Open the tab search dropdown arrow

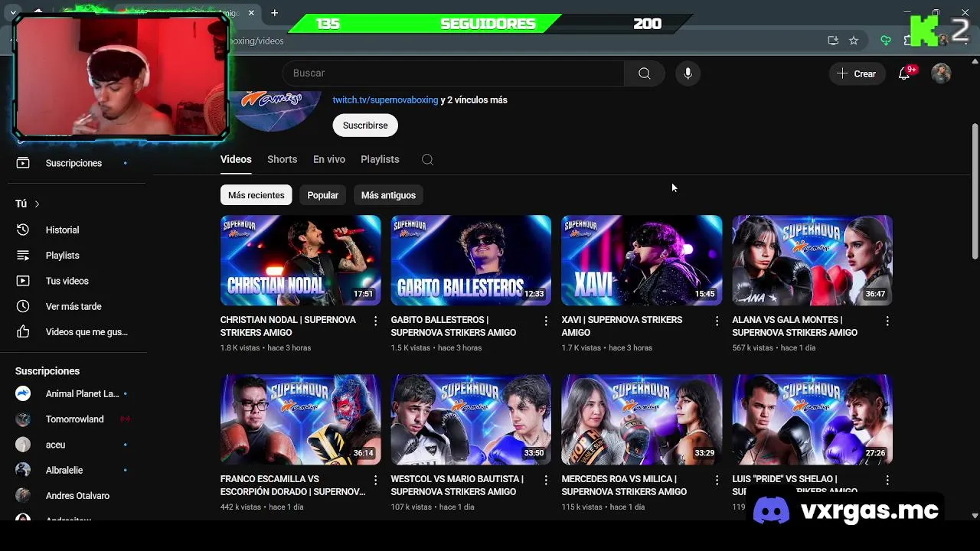tap(13, 13)
